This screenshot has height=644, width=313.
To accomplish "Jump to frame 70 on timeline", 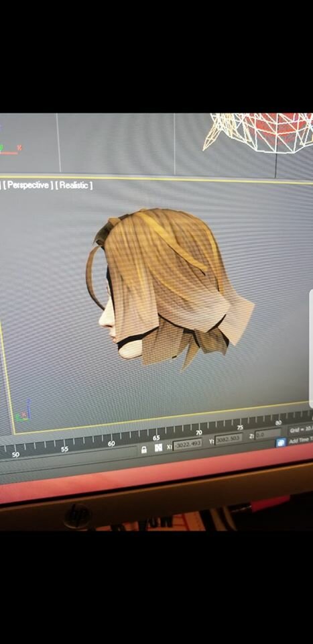I will coord(199,433).
